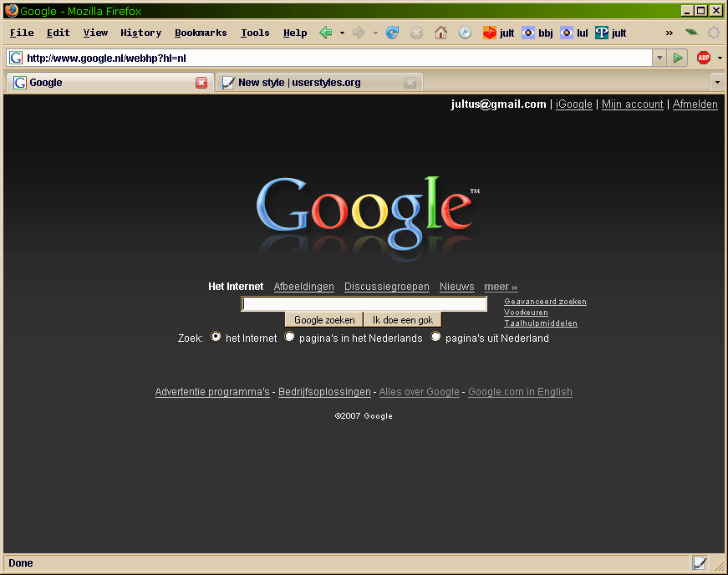Open the Taalhulpmiddelen link

(x=541, y=323)
